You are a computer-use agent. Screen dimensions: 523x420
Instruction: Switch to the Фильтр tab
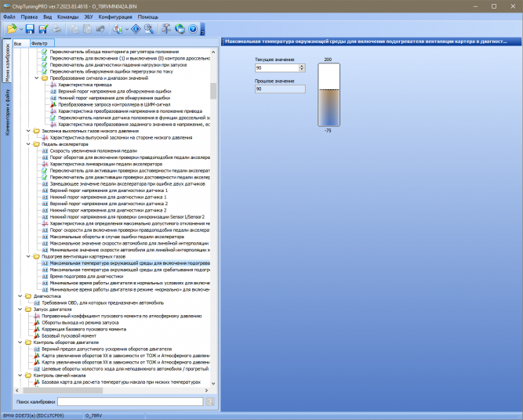[42, 43]
